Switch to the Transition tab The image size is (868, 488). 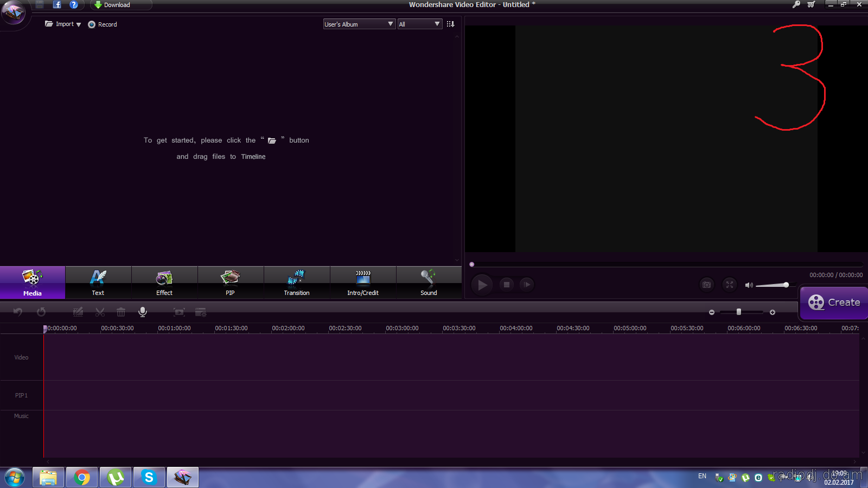coord(297,282)
